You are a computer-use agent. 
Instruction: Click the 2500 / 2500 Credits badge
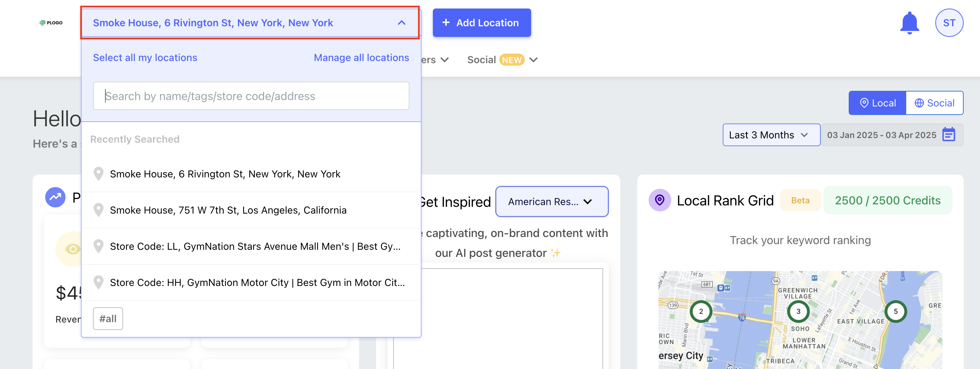click(x=887, y=200)
